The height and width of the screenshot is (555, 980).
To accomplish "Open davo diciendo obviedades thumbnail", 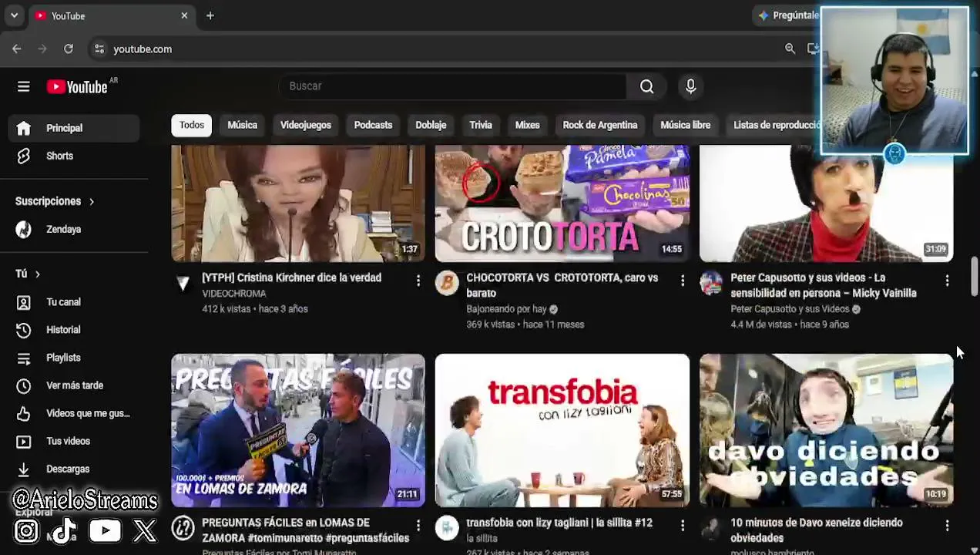I will click(x=826, y=430).
